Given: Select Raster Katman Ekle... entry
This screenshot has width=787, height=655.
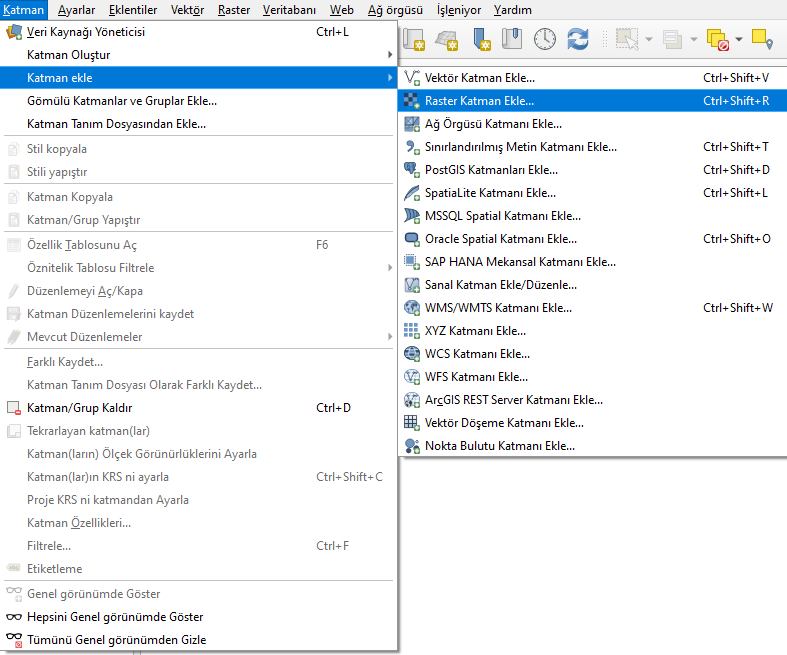Looking at the screenshot, I should point(592,101).
